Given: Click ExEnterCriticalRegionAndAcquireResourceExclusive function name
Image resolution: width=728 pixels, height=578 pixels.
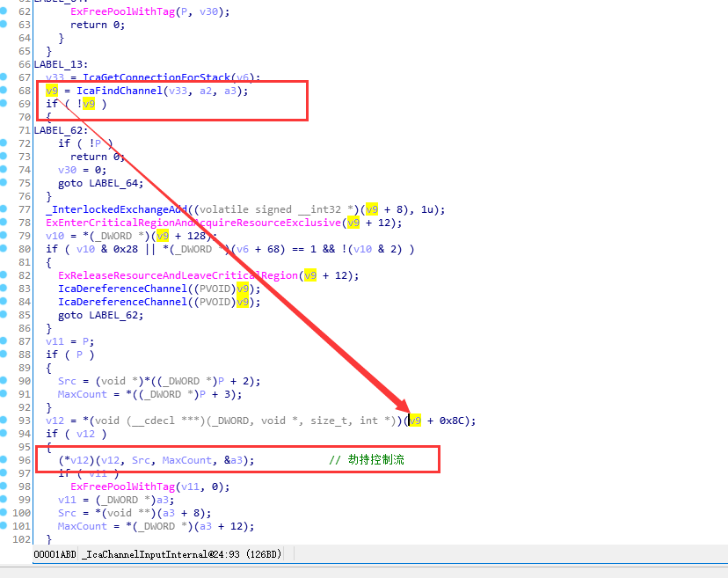Looking at the screenshot, I should pos(193,223).
